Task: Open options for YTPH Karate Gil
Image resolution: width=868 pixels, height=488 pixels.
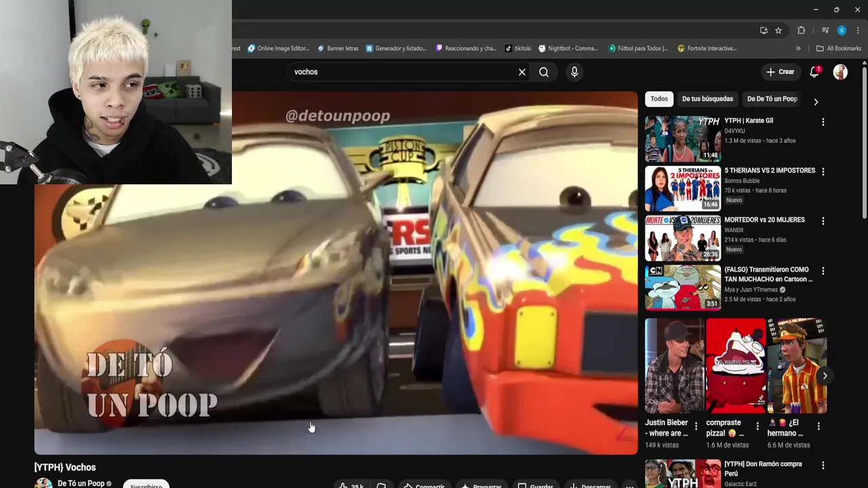Action: tap(823, 122)
